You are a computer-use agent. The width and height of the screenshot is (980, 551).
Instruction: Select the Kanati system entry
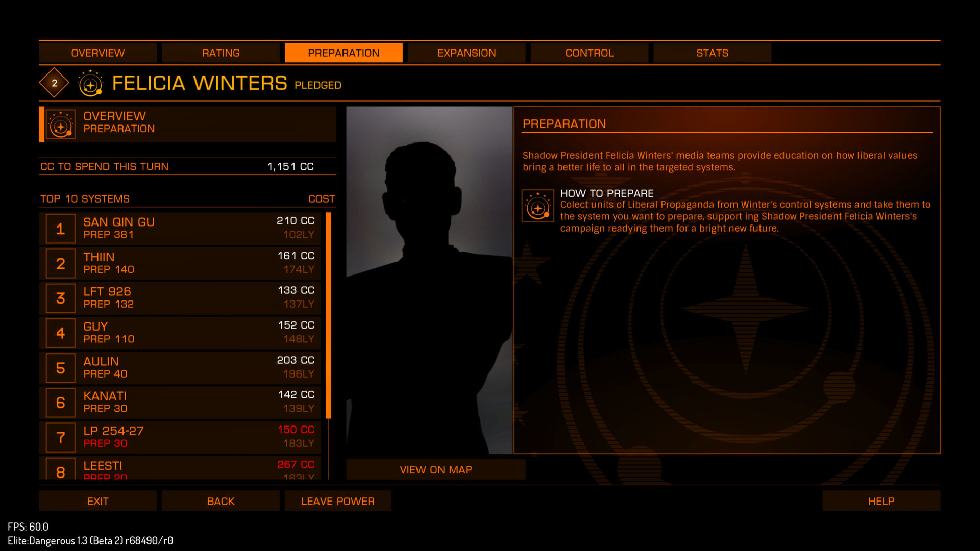click(x=180, y=403)
